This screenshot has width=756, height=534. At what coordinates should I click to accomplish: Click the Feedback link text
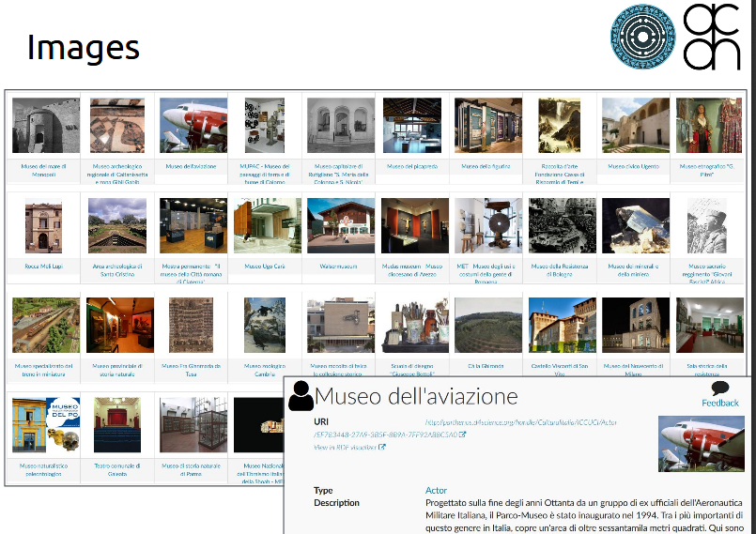click(720, 403)
